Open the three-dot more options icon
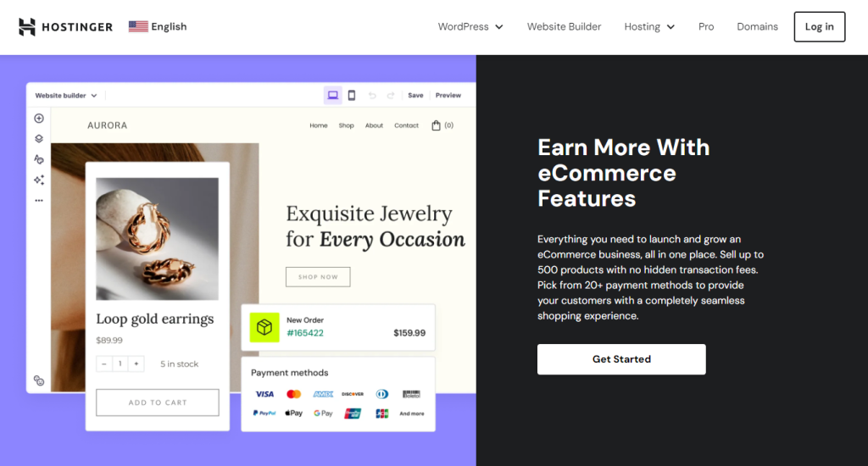The width and height of the screenshot is (868, 466). (x=39, y=201)
